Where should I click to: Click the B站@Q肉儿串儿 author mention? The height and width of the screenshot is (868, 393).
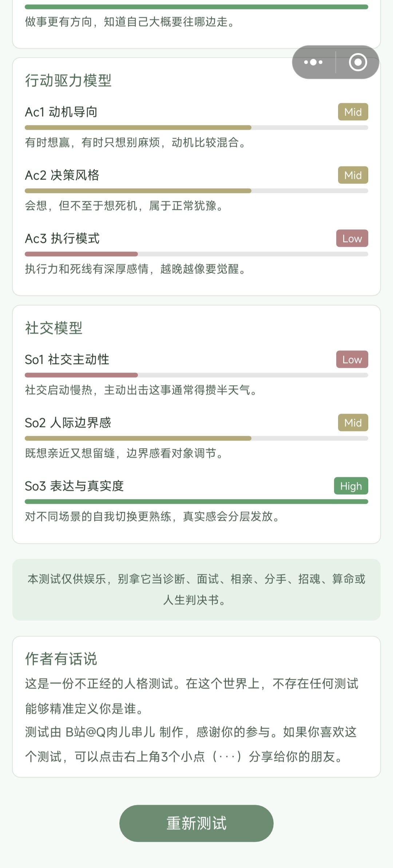[110, 732]
